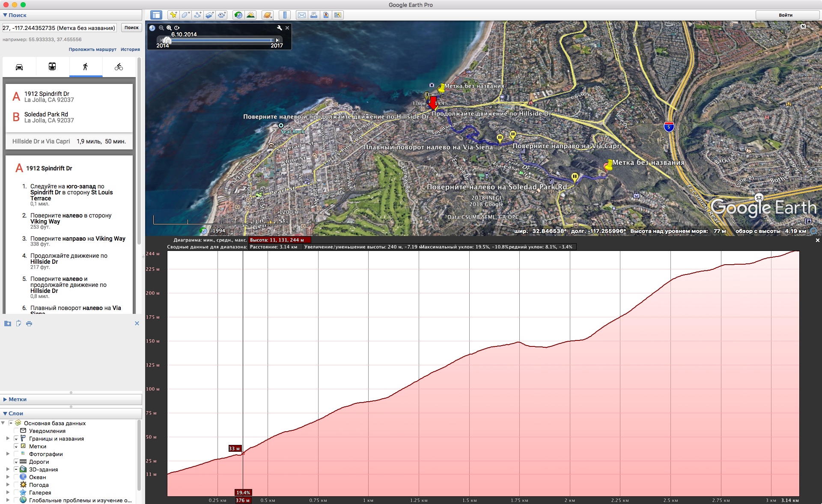The width and height of the screenshot is (822, 504).
Task: Click the print toolbar icon
Action: point(314,15)
